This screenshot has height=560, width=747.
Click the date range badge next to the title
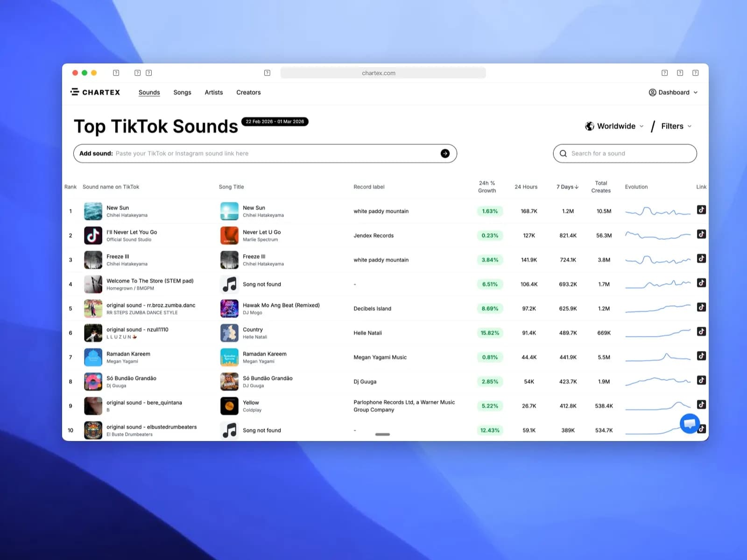[275, 121]
